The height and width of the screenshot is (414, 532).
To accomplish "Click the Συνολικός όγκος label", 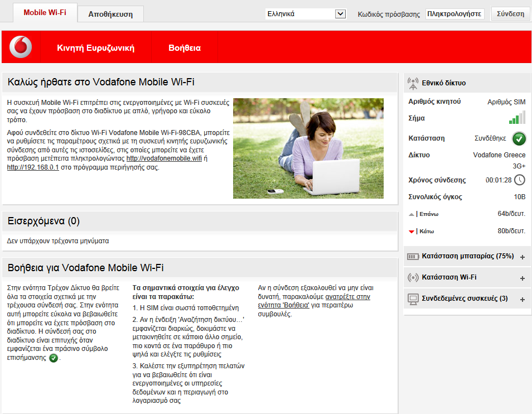I will pyautogui.click(x=435, y=197).
